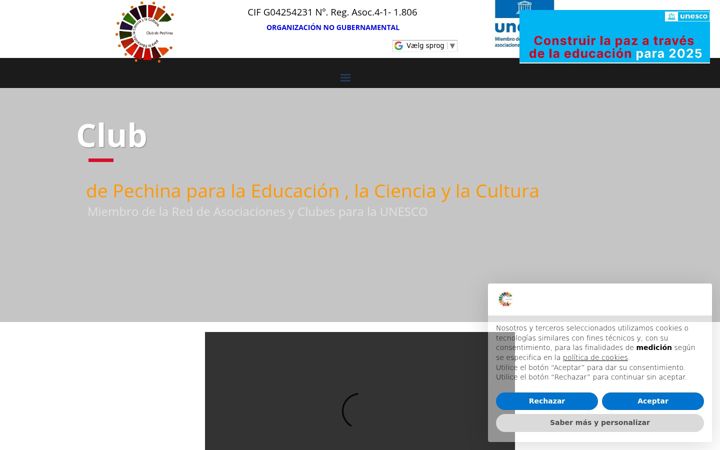Image resolution: width=720 pixels, height=450 pixels.
Task: Expand language list using the dropdown arrow
Action: click(452, 45)
